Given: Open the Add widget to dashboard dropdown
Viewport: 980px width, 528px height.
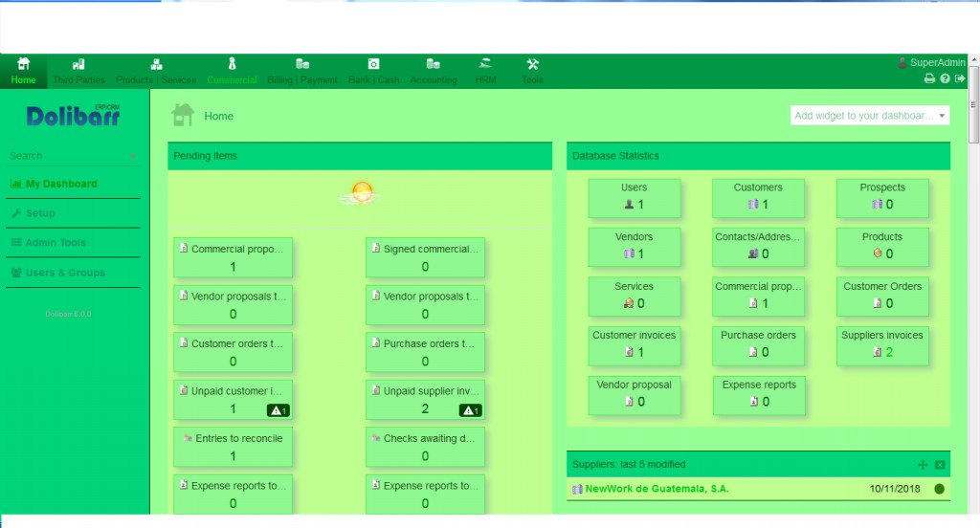Looking at the screenshot, I should [x=869, y=116].
